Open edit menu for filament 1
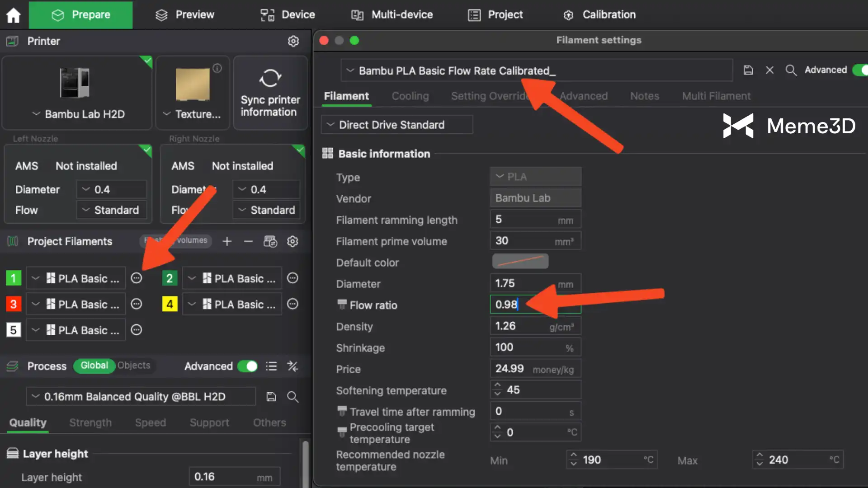Image resolution: width=868 pixels, height=488 pixels. (136, 278)
